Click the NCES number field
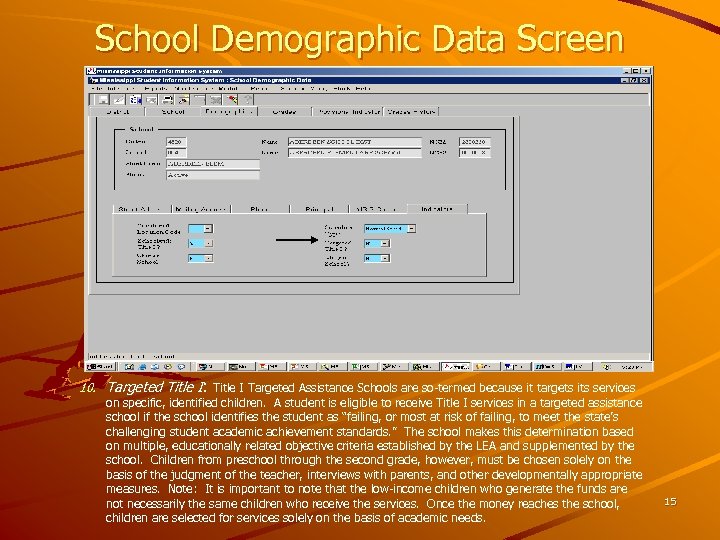This screenshot has height=540, width=720. (475, 142)
